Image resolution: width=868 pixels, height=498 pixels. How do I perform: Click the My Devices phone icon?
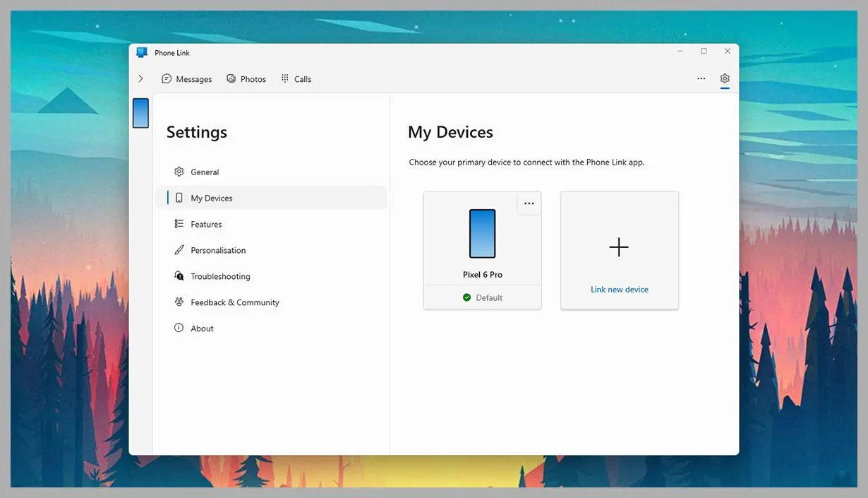click(179, 198)
